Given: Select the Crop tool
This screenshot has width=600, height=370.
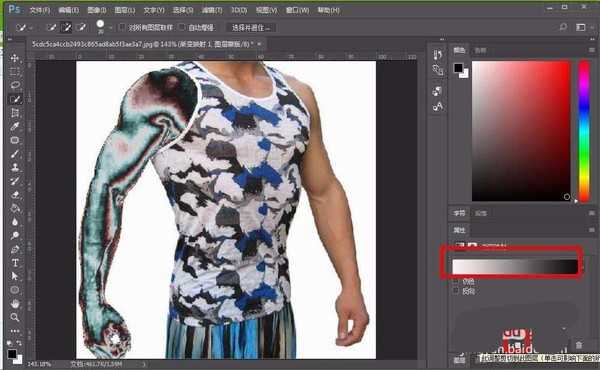Looking at the screenshot, I should tap(15, 113).
